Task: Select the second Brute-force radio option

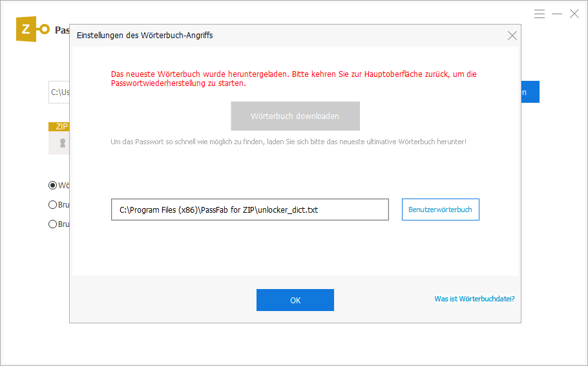Action: click(x=52, y=224)
